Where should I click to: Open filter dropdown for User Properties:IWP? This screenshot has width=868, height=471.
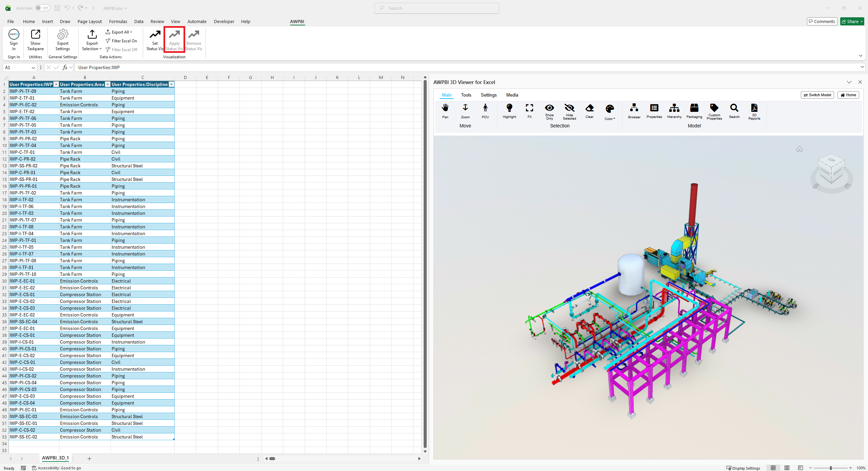(x=56, y=84)
